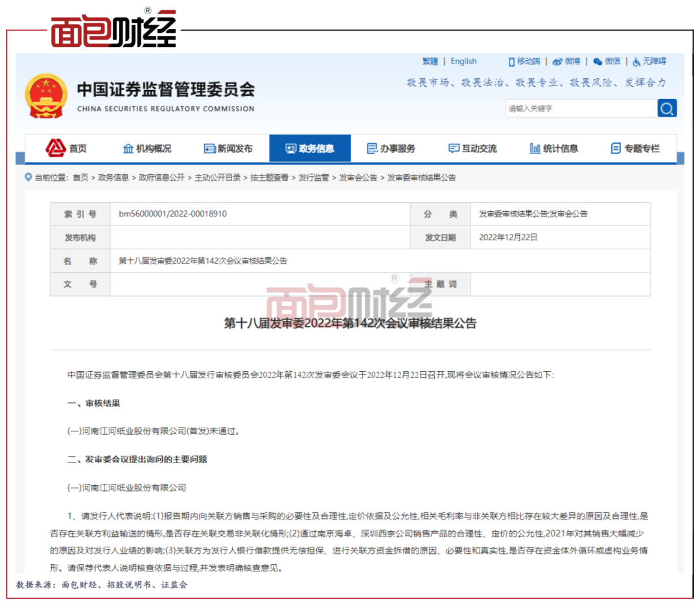Click 政府信息公开 breadcrumb link
This screenshot has height=605, width=700.
click(161, 177)
